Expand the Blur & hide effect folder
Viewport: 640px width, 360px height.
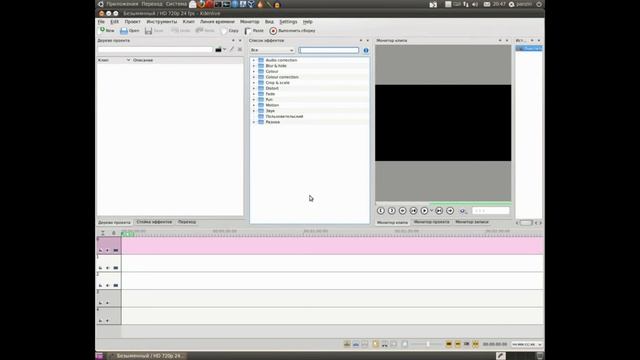(253, 66)
